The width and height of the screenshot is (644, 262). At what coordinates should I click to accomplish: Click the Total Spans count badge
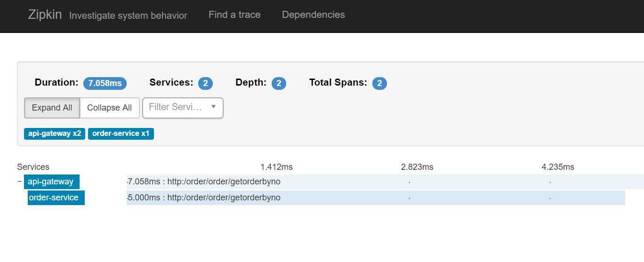click(379, 83)
